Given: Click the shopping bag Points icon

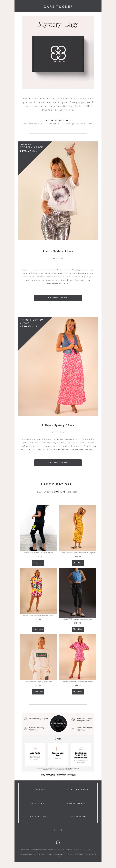Looking at the screenshot, I should click(26, 718).
